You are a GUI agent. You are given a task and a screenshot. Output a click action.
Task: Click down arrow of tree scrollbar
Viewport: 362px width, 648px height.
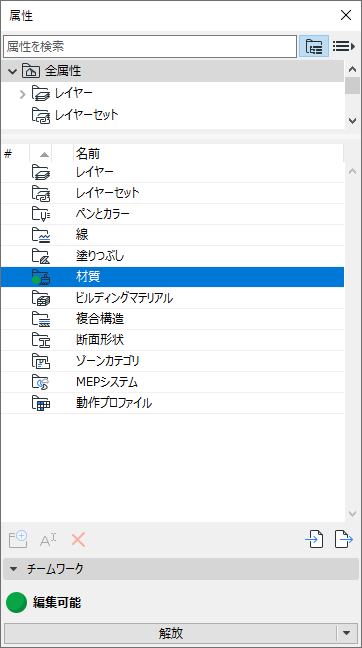[352, 121]
